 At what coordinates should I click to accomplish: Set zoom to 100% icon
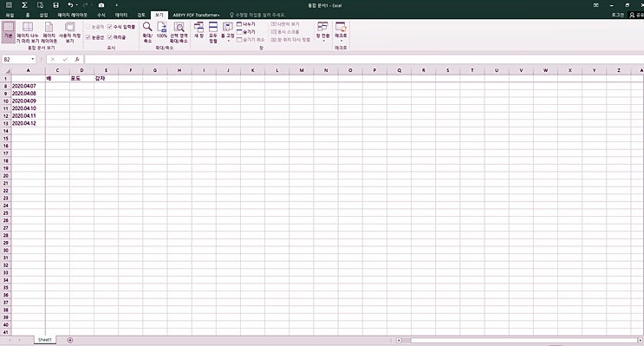point(162,30)
